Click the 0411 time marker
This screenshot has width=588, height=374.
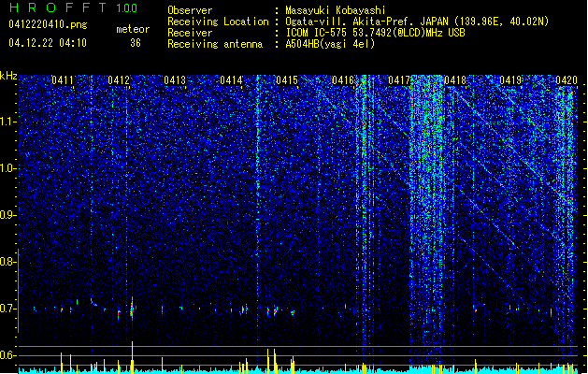point(63,80)
